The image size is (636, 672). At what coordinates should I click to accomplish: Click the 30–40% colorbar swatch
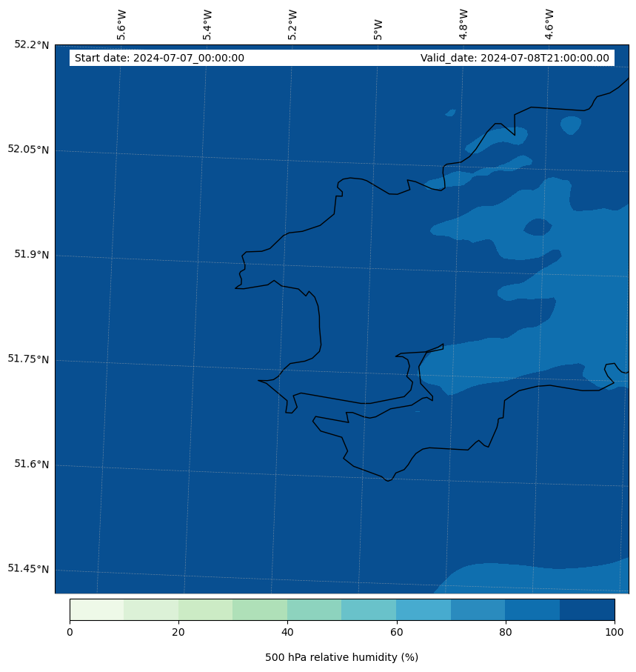[x=260, y=610]
